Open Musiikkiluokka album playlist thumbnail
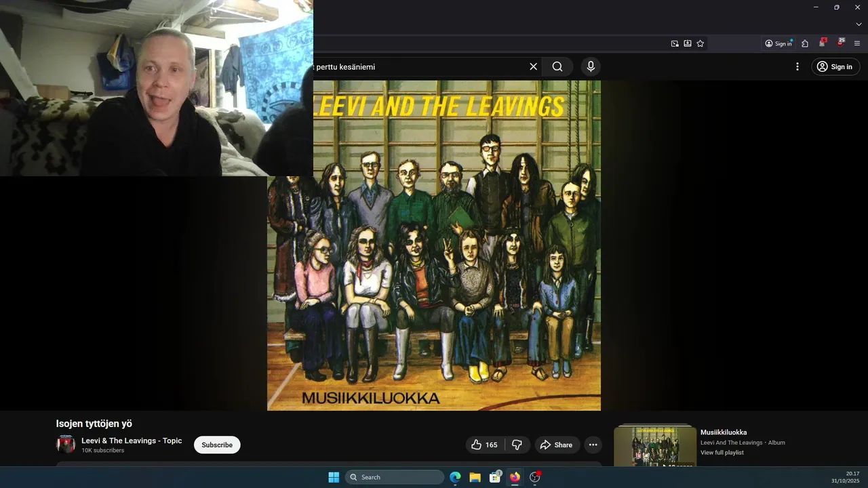 click(655, 447)
